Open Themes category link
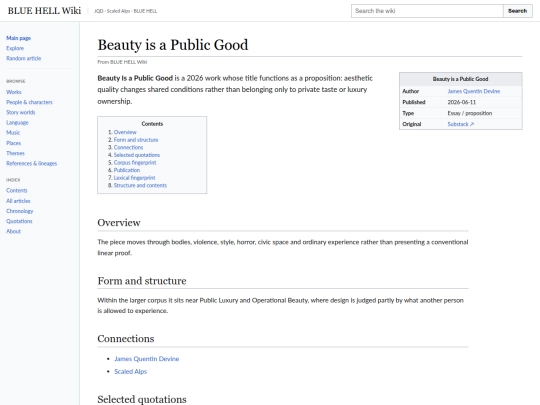Image resolution: width=540 pixels, height=405 pixels. click(15, 153)
